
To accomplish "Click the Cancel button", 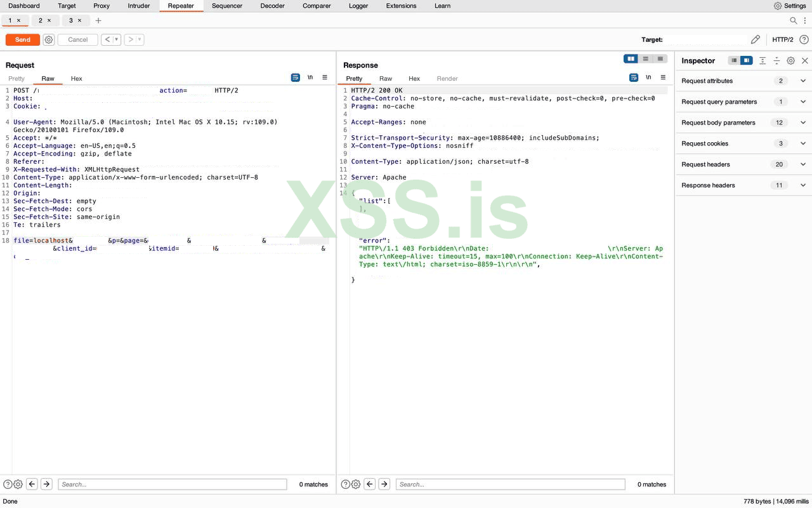I will pos(78,39).
